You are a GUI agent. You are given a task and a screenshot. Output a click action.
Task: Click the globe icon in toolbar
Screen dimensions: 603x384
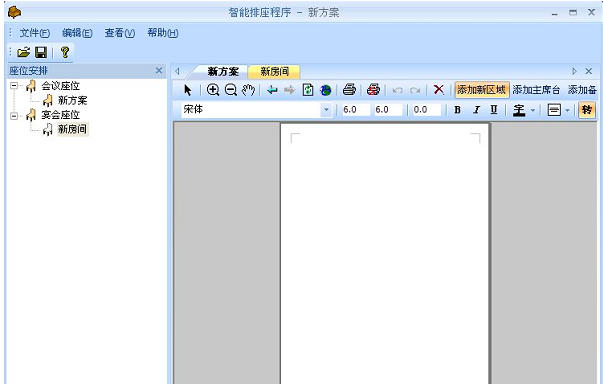tap(326, 90)
